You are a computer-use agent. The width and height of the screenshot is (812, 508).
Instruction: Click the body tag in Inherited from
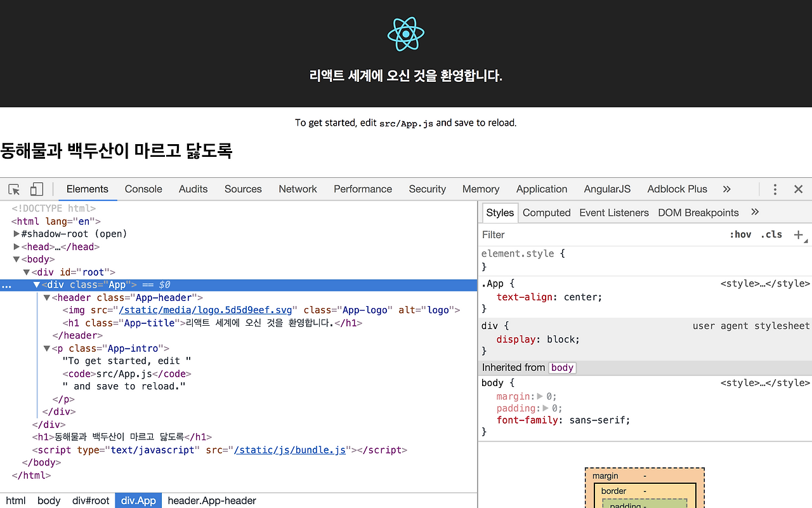[x=562, y=368]
